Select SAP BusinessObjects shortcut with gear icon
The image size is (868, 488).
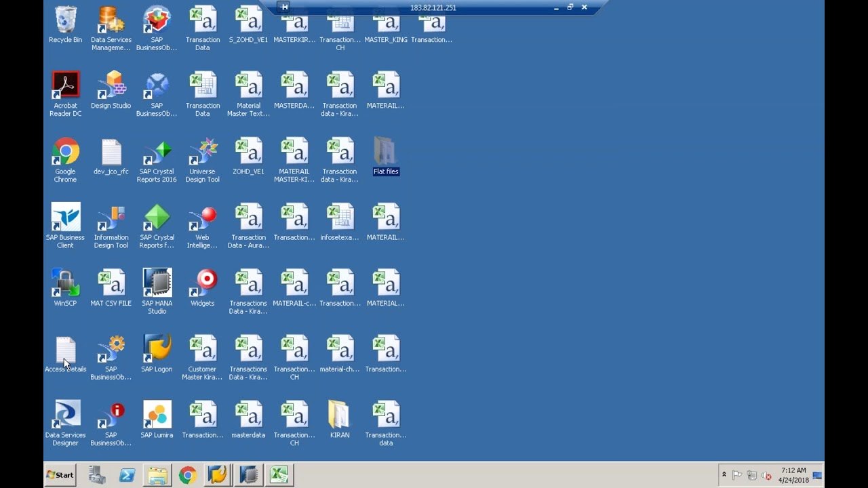click(111, 357)
